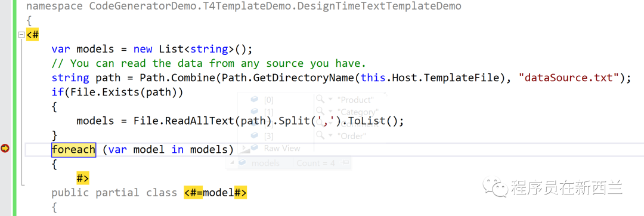Click the models variable cube icon
This screenshot has width=644, height=216.
(x=242, y=163)
